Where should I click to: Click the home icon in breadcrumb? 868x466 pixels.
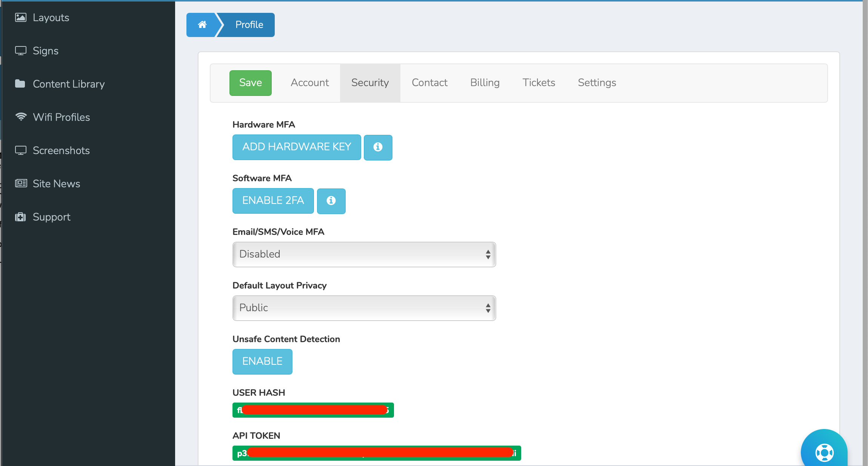202,25
